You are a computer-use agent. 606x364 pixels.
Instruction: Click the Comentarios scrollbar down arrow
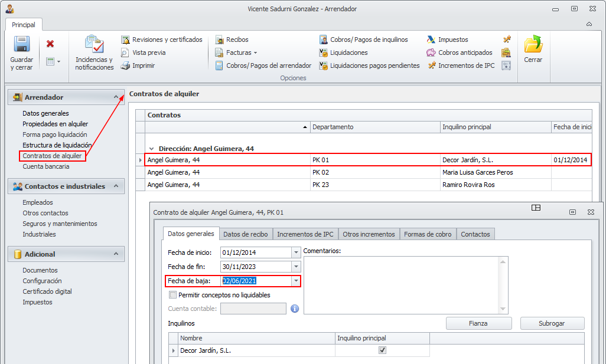tap(503, 309)
